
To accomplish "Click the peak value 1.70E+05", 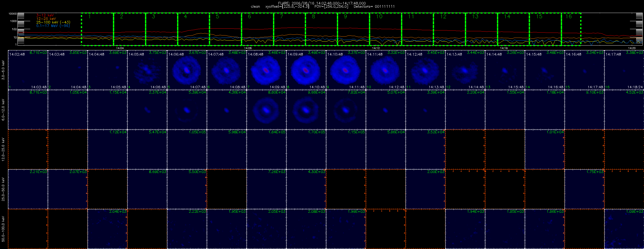I will 316,132.
